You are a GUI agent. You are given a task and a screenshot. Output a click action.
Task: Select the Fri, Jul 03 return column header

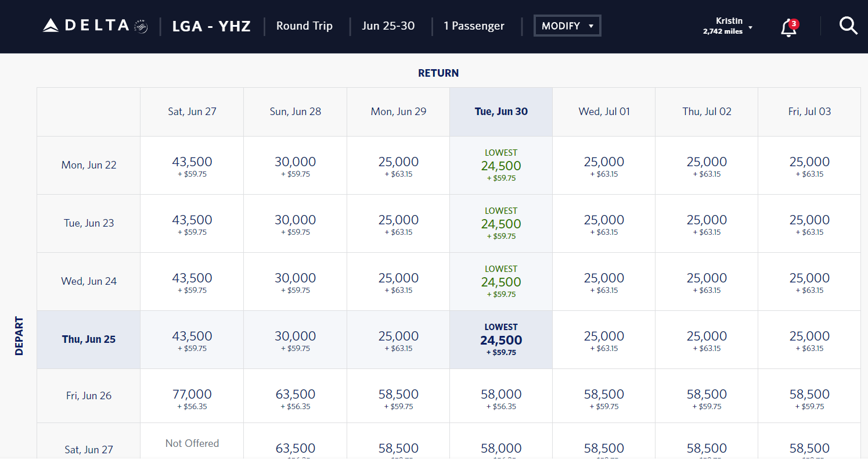(809, 112)
